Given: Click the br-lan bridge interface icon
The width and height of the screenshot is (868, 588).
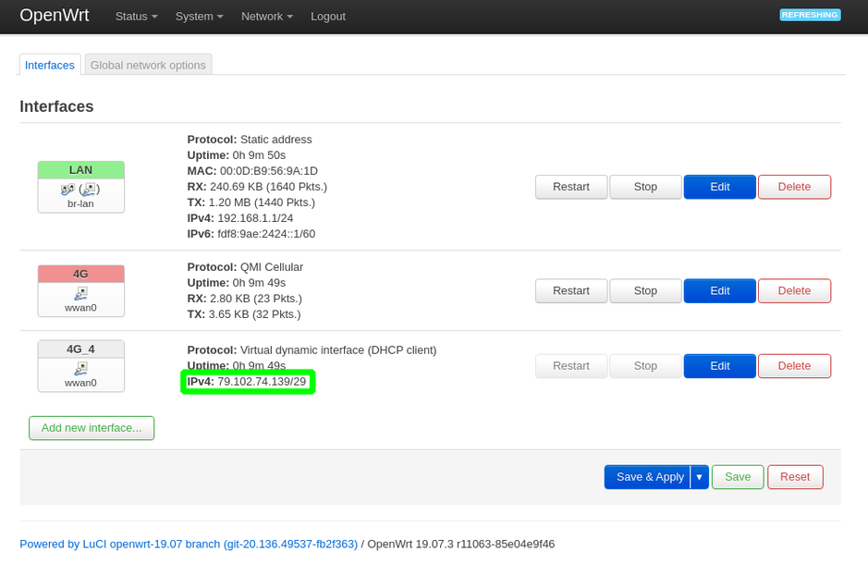Looking at the screenshot, I should point(80,188).
